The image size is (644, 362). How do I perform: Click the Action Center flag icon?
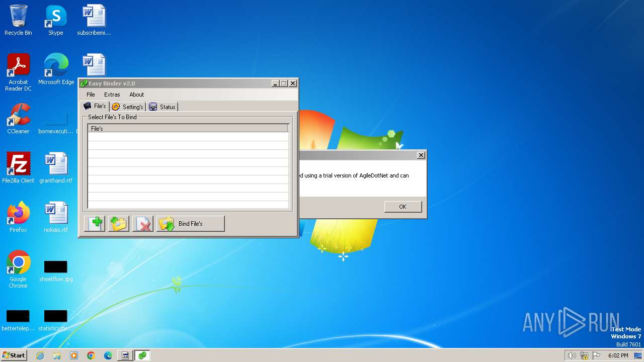(596, 355)
